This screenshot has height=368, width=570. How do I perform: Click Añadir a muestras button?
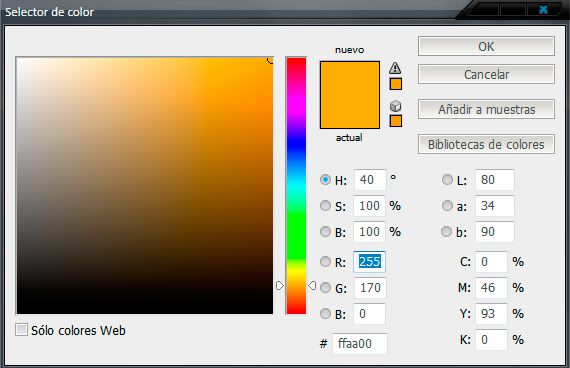(x=486, y=109)
